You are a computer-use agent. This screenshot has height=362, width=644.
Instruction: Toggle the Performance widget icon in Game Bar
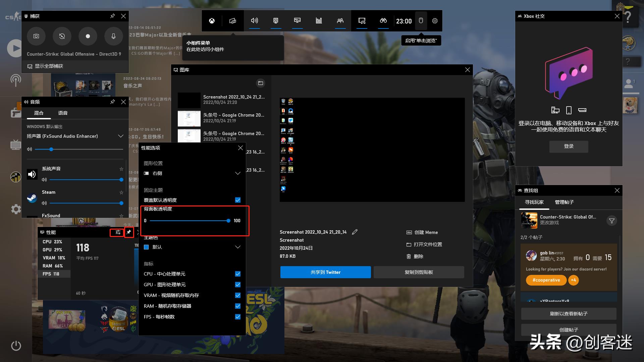coord(297,21)
